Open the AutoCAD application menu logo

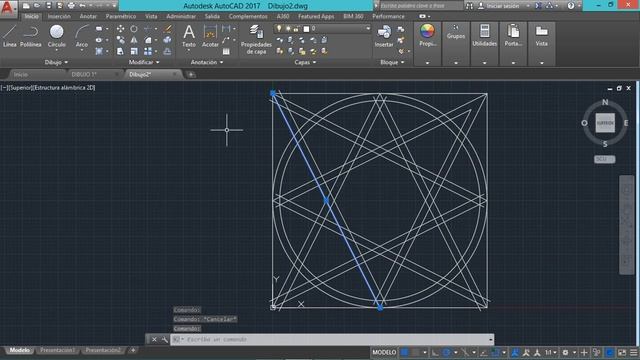(8, 8)
